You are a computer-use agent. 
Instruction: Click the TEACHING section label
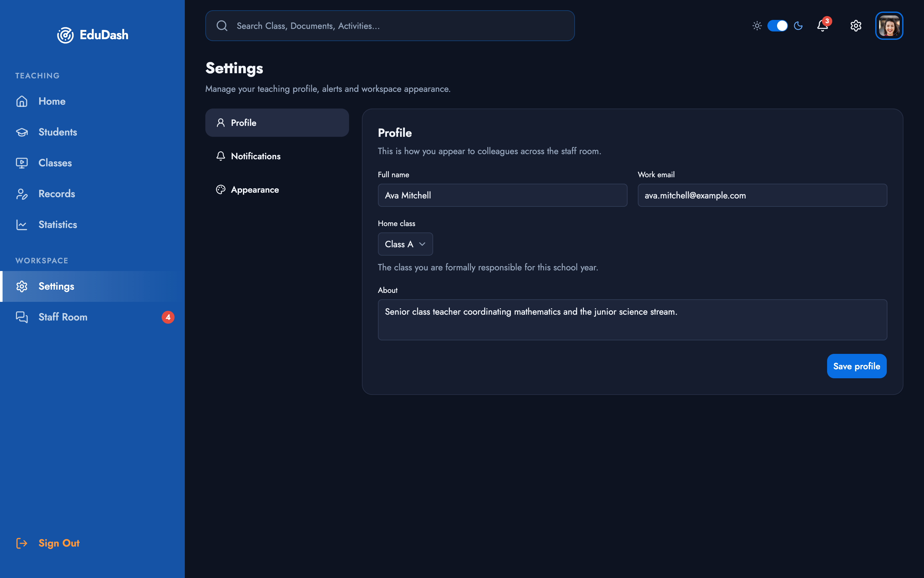(x=38, y=76)
